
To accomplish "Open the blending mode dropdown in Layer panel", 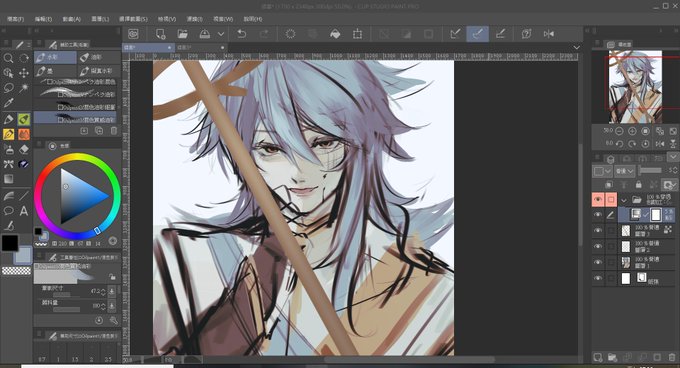I will pos(625,171).
